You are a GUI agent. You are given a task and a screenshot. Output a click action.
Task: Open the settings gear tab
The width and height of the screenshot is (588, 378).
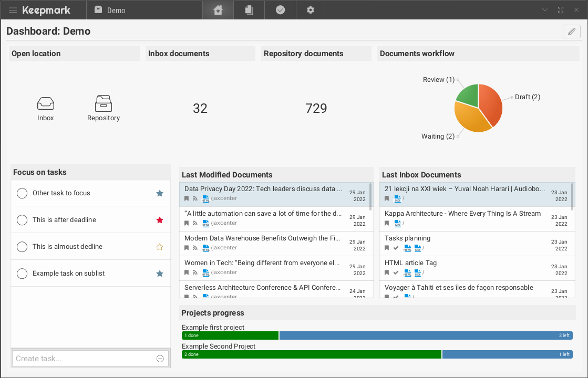click(x=311, y=10)
